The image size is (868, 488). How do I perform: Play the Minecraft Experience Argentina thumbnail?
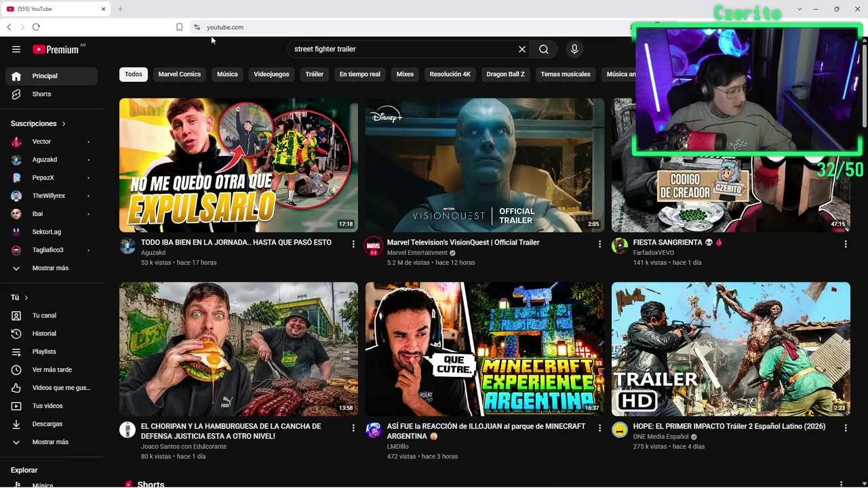click(x=485, y=349)
